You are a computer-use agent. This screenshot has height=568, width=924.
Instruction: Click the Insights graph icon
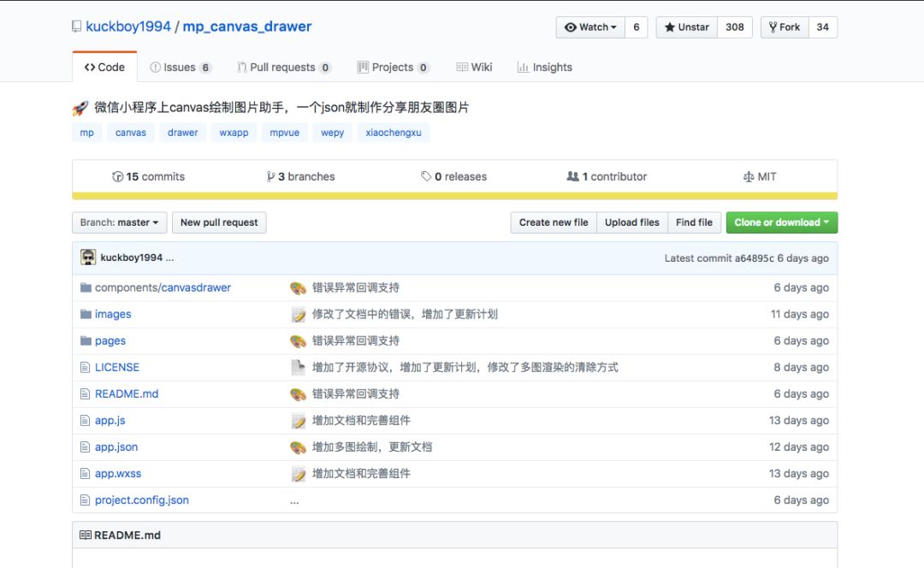pos(523,68)
